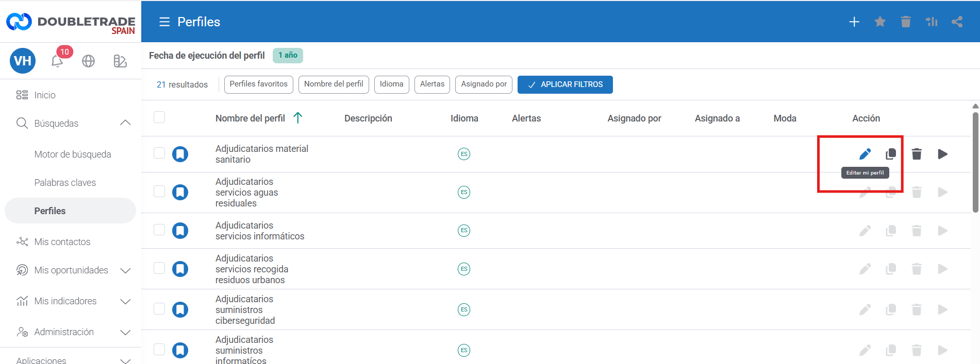Go to Inicio in sidebar
The width and height of the screenshot is (980, 364).
pyautogui.click(x=45, y=95)
